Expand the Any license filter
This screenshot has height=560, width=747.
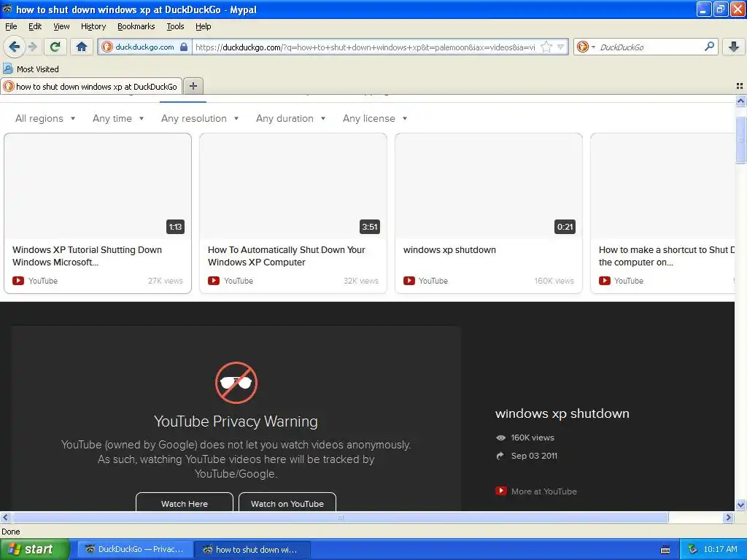pos(375,118)
